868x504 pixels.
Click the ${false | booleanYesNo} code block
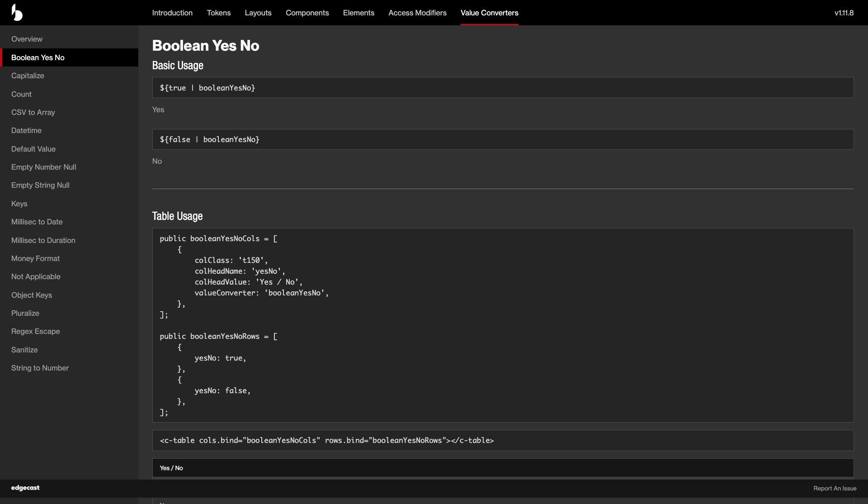coord(503,139)
